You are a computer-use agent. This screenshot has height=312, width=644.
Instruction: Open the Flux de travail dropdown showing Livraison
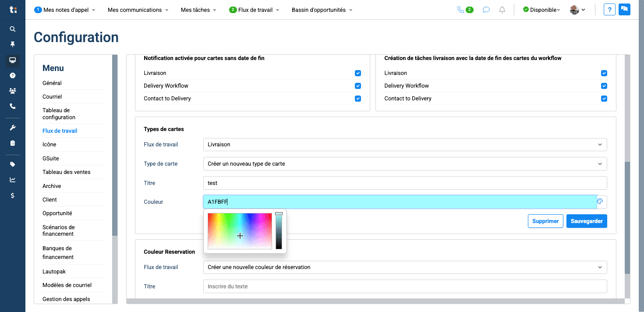coord(405,145)
